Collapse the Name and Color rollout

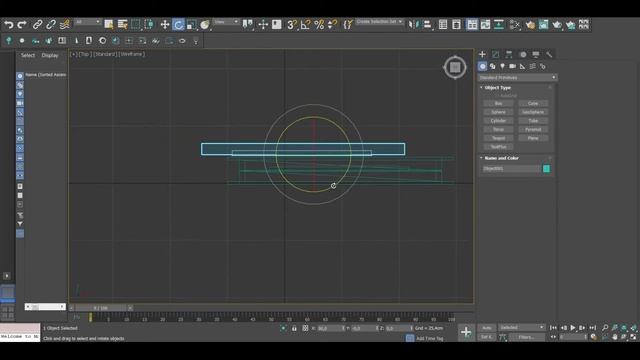(501, 158)
